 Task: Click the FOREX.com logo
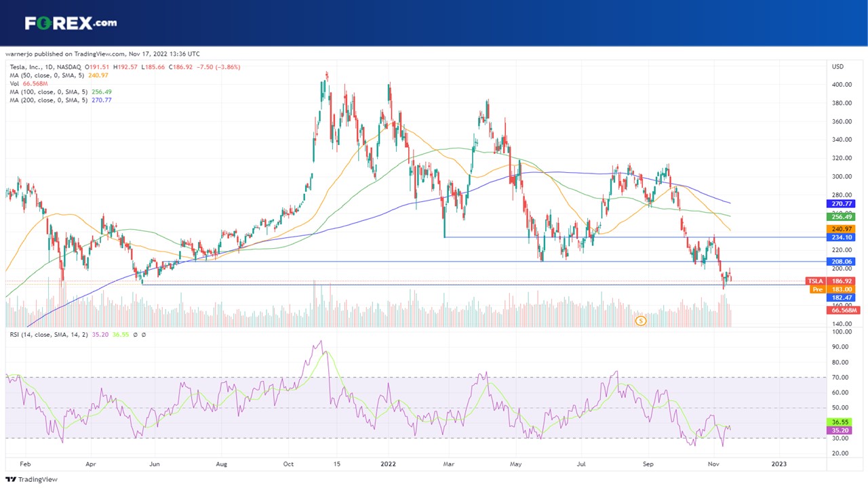71,23
